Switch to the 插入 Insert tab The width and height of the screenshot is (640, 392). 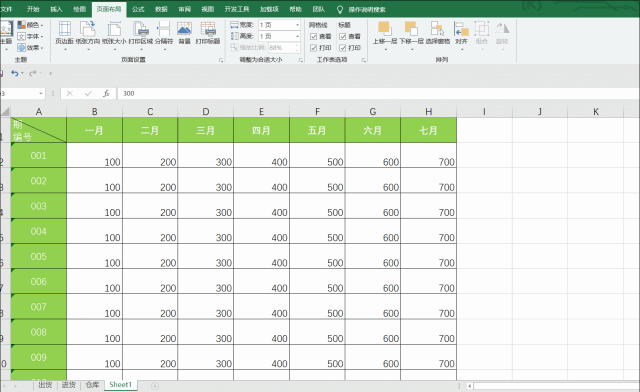pyautogui.click(x=56, y=9)
